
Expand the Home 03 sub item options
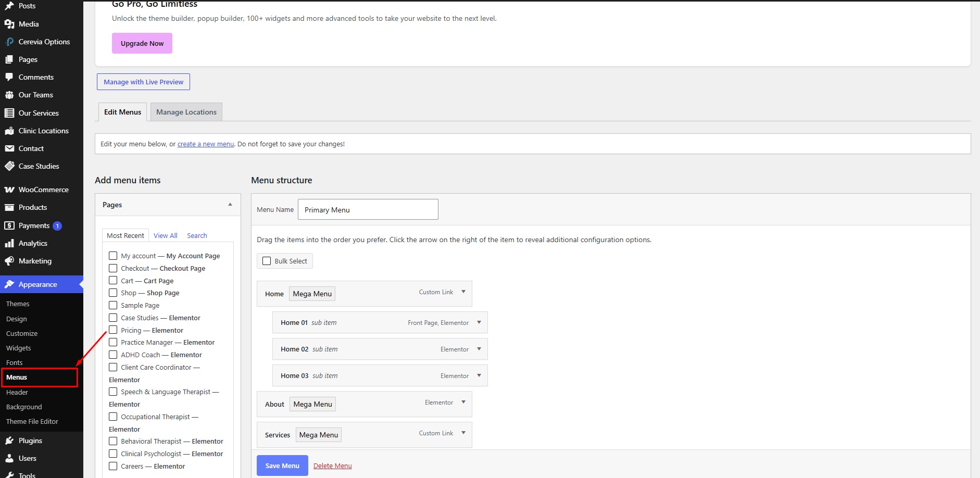pos(479,376)
